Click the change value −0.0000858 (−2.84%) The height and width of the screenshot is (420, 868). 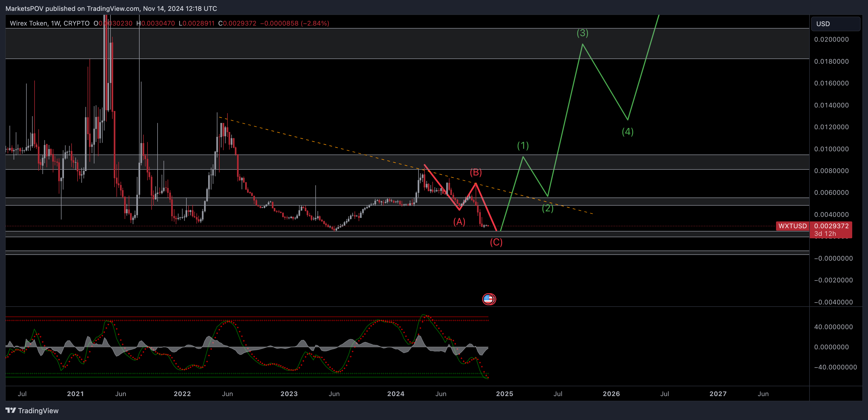click(294, 23)
